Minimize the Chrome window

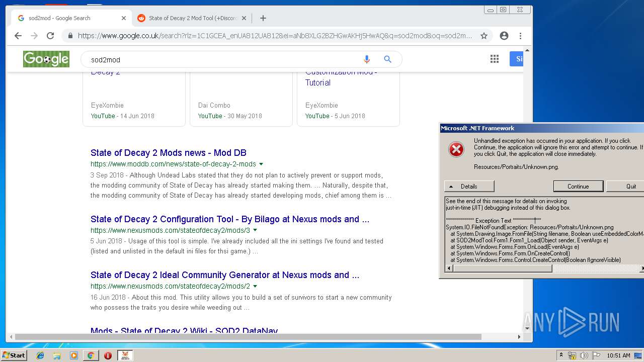point(491,10)
